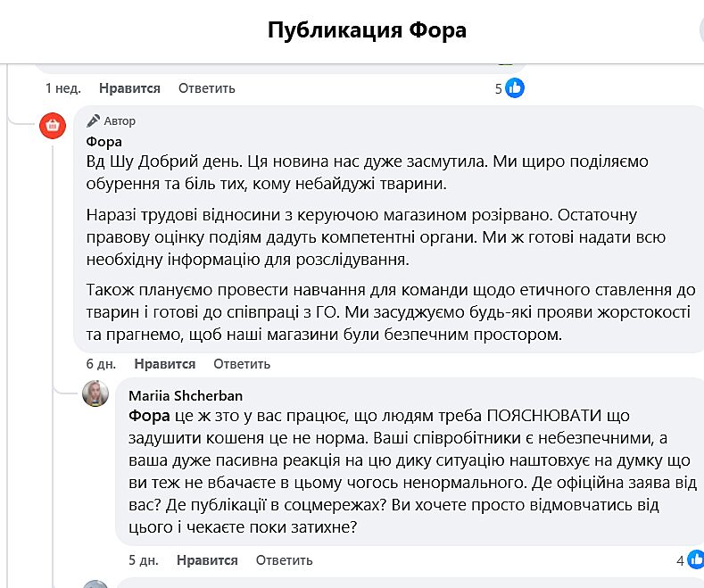Image resolution: width=704 pixels, height=588 pixels.
Task: Open the '6 дн.' timestamp link
Action: click(x=101, y=364)
